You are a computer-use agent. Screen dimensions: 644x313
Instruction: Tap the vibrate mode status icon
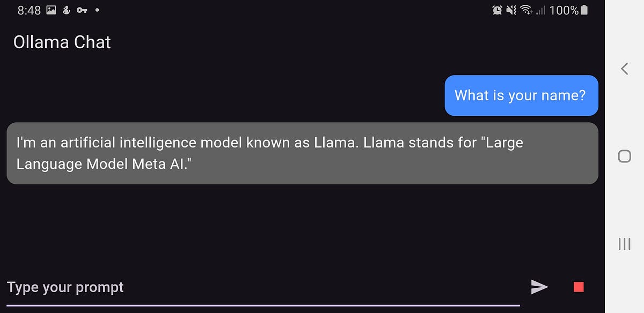pos(513,9)
